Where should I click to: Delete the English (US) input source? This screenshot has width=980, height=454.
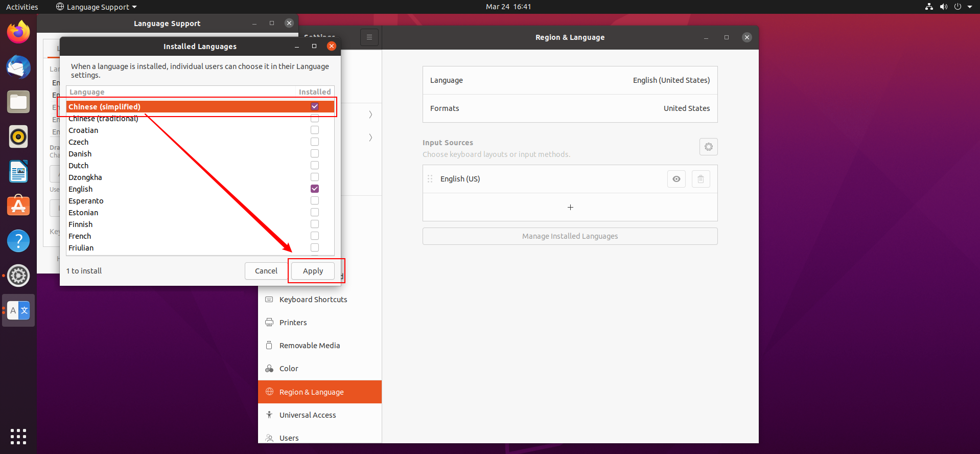(701, 179)
